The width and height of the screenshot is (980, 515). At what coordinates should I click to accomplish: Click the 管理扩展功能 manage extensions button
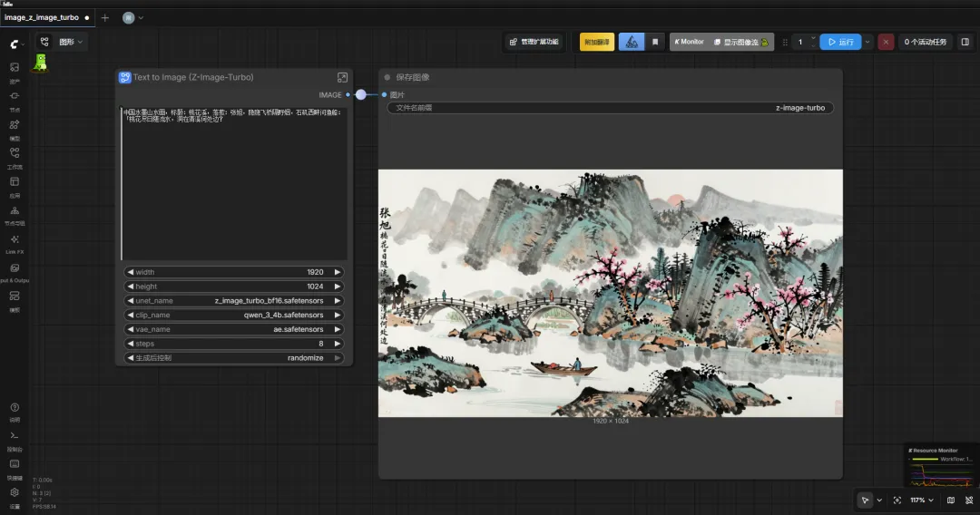[534, 42]
